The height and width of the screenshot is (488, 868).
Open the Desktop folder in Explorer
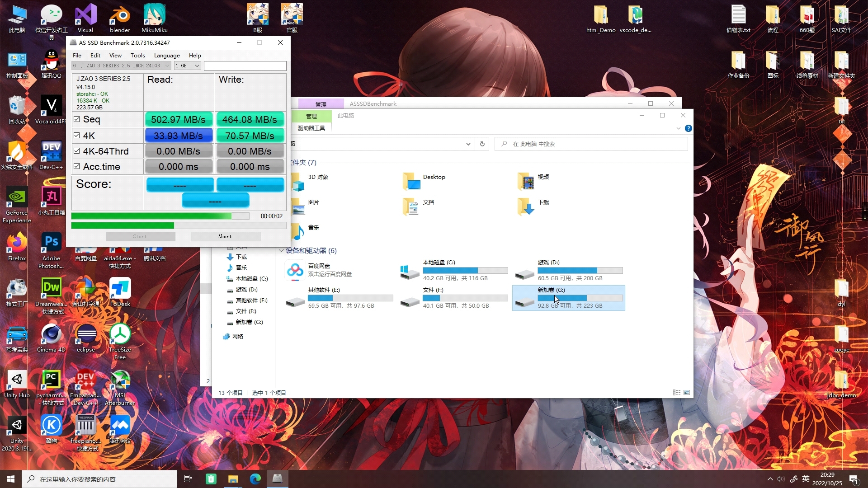point(424,181)
